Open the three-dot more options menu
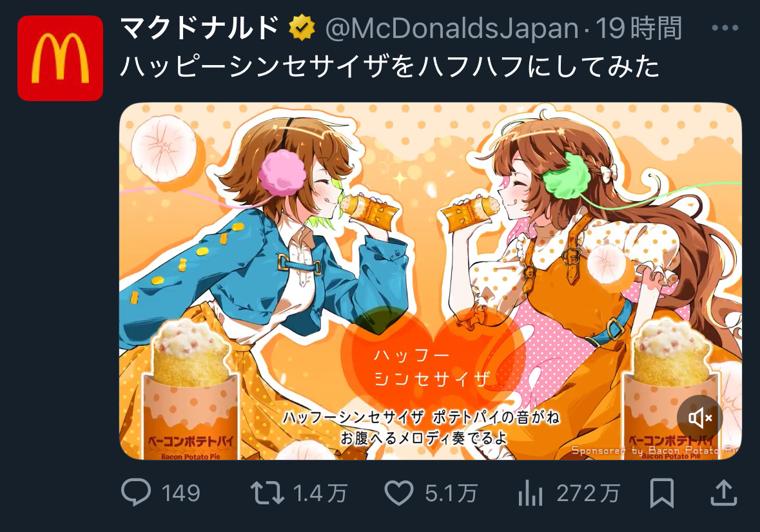Viewport: 760px width, 532px height. click(x=725, y=28)
